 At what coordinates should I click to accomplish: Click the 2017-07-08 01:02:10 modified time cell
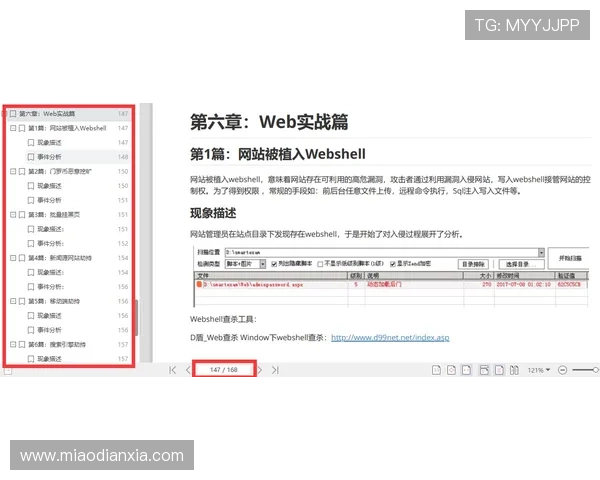(x=523, y=284)
